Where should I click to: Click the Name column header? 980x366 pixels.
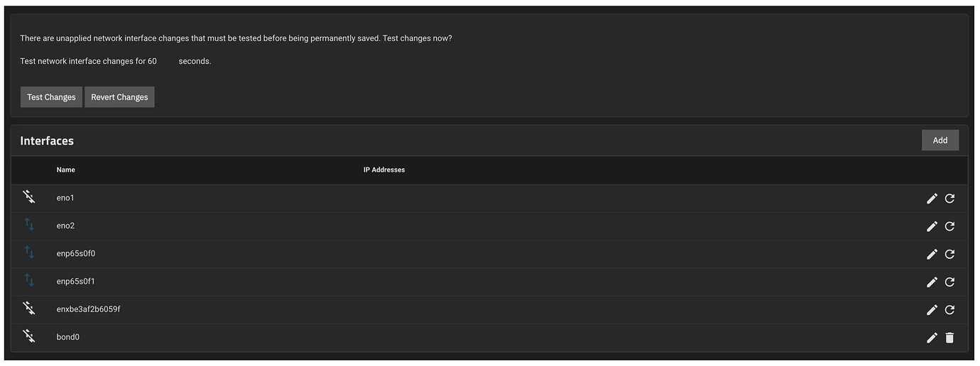pos(66,170)
